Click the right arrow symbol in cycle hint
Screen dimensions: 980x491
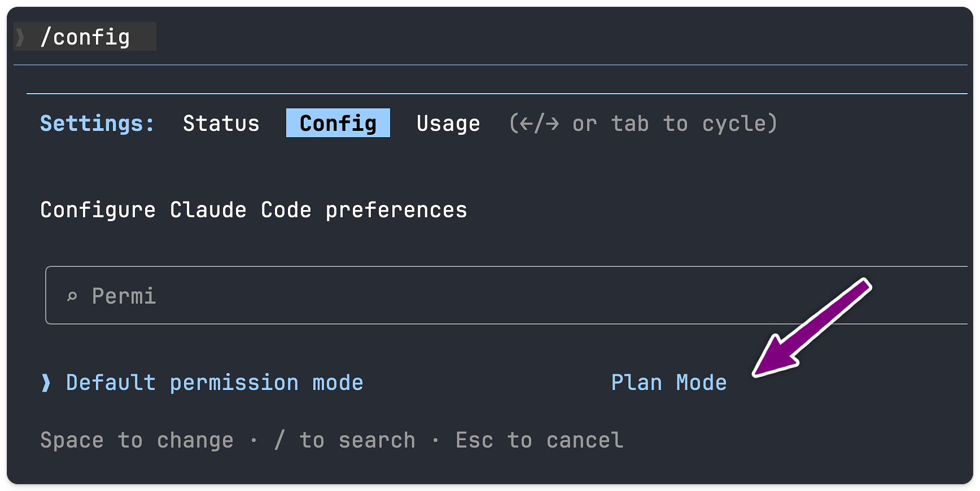552,124
